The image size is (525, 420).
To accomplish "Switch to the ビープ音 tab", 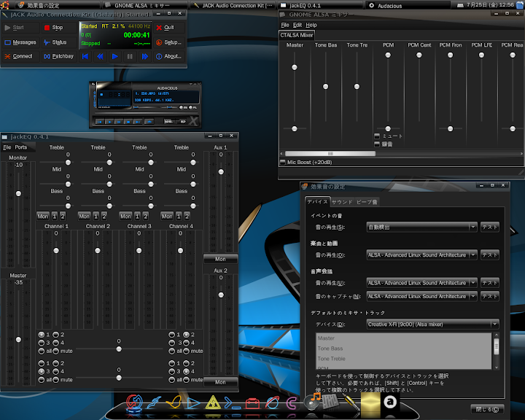I will click(367, 202).
